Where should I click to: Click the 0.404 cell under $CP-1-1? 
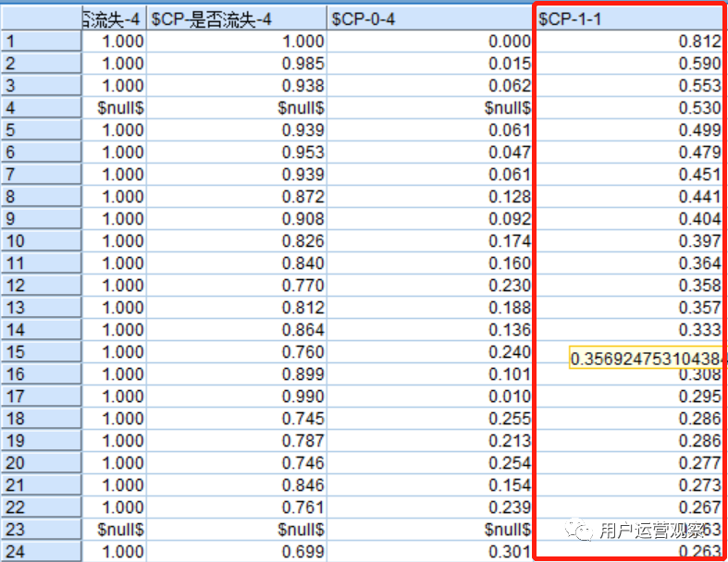coord(629,219)
